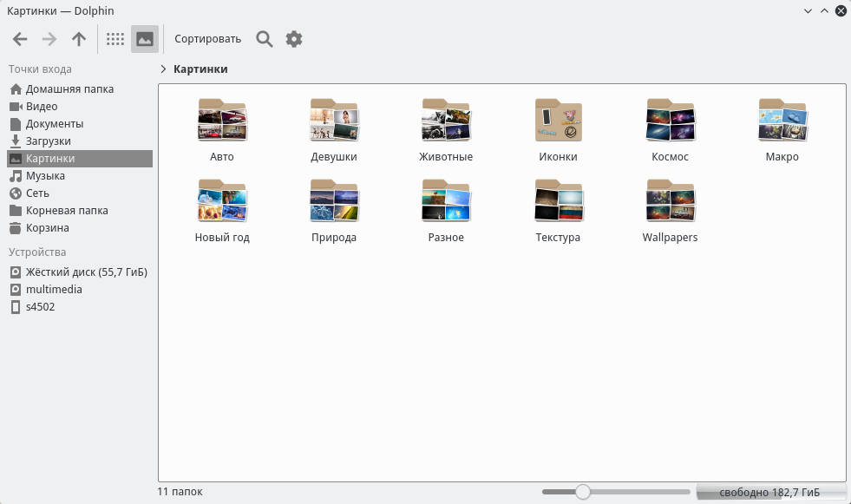The width and height of the screenshot is (851, 504).
Task: Select the Разное folder
Action: 446,211
